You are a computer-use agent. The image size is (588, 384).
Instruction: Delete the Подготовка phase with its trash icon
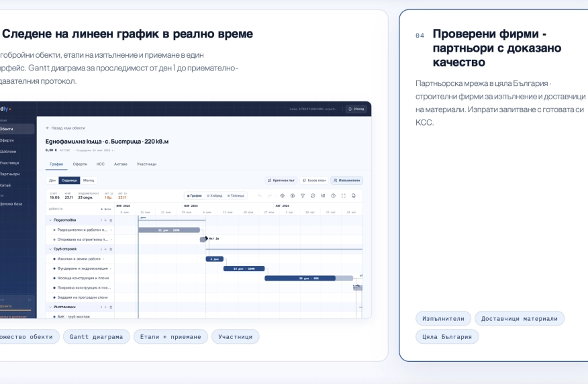111,220
